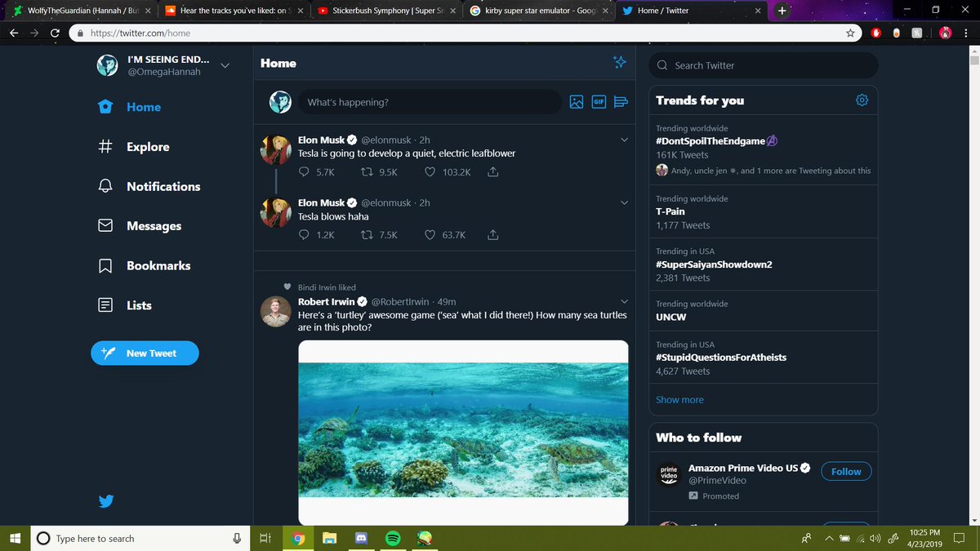Screen dimensions: 980x551
Task: Open Lists from the sidebar
Action: click(139, 304)
